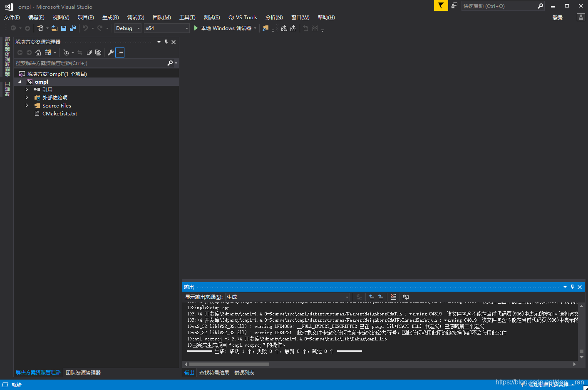Collapse the ompl project node
Image resolution: width=588 pixels, height=390 pixels.
tap(19, 82)
